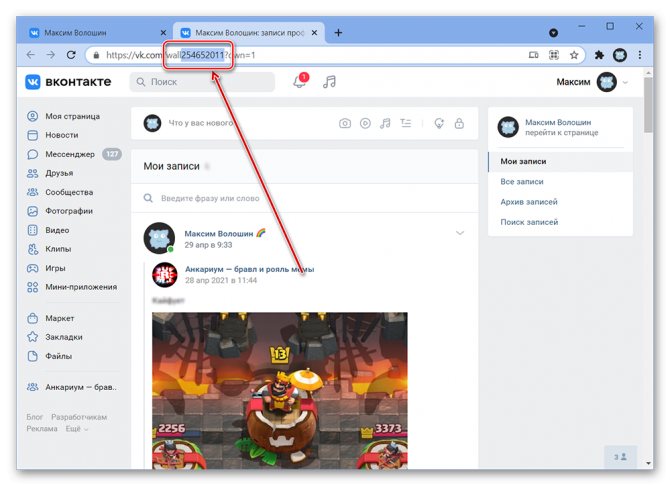This screenshot has width=670, height=486.
Task: Expand the Максим profile menu
Action: 591,82
